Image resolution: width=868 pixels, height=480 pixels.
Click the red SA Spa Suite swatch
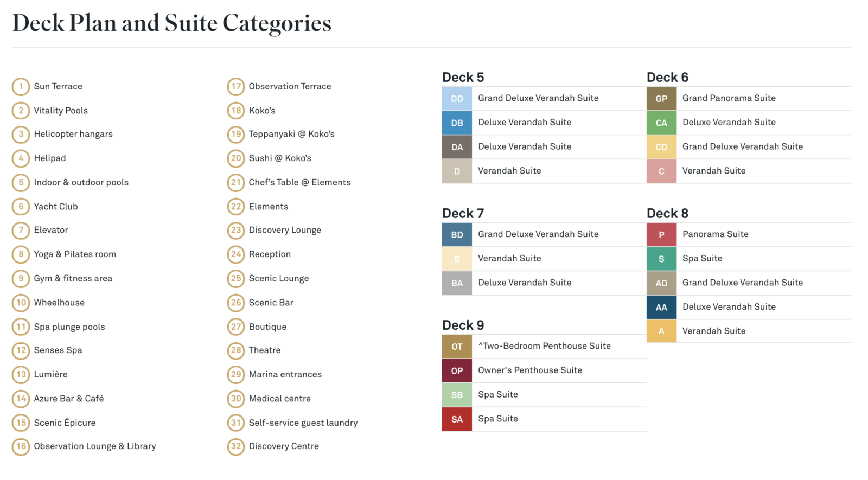(x=457, y=419)
